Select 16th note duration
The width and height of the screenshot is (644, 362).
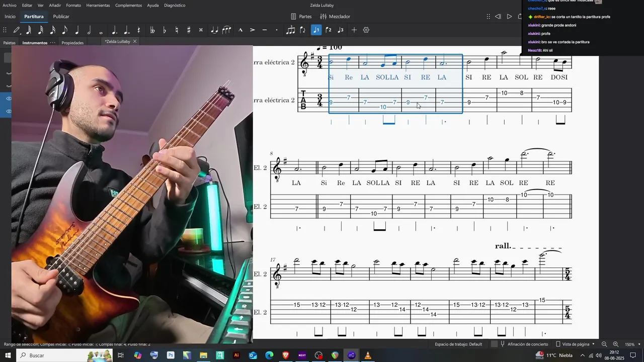pyautogui.click(x=53, y=30)
